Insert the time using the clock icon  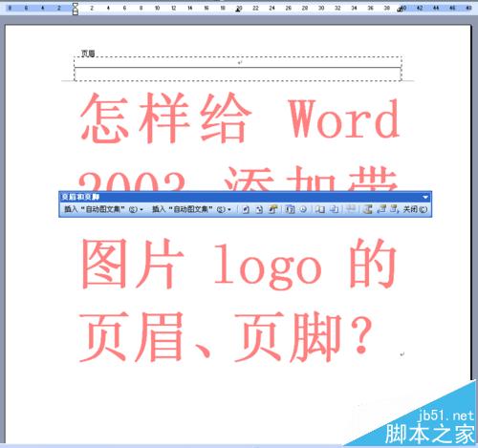click(303, 209)
